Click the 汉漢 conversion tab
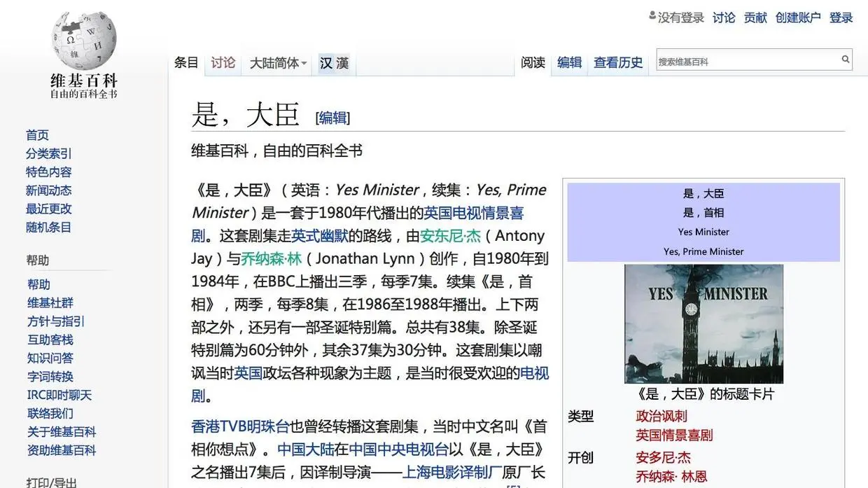Image resolution: width=868 pixels, height=488 pixels. tap(335, 63)
